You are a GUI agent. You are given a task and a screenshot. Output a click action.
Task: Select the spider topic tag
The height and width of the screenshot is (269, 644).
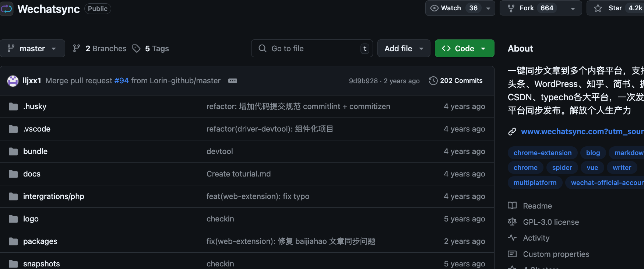[562, 168]
